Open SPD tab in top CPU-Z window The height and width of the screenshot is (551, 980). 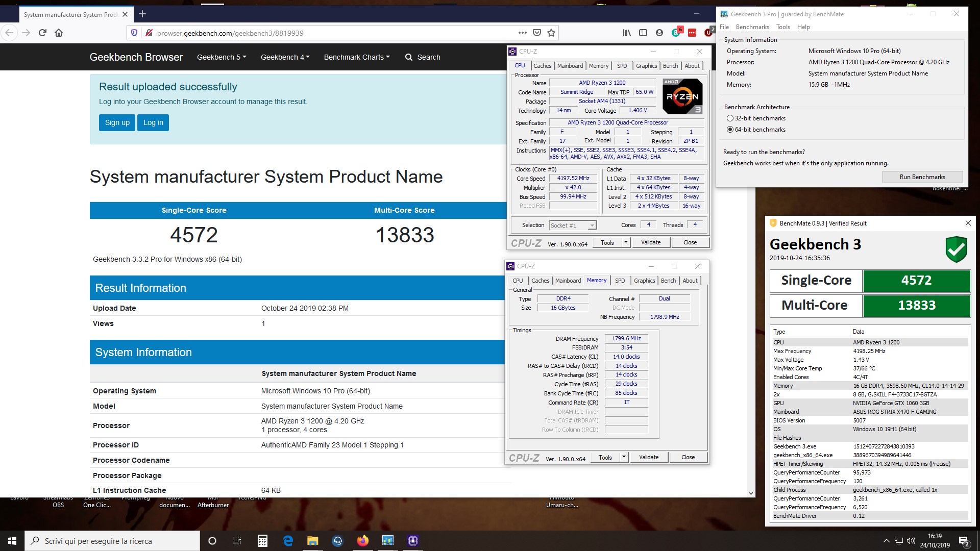pos(622,66)
